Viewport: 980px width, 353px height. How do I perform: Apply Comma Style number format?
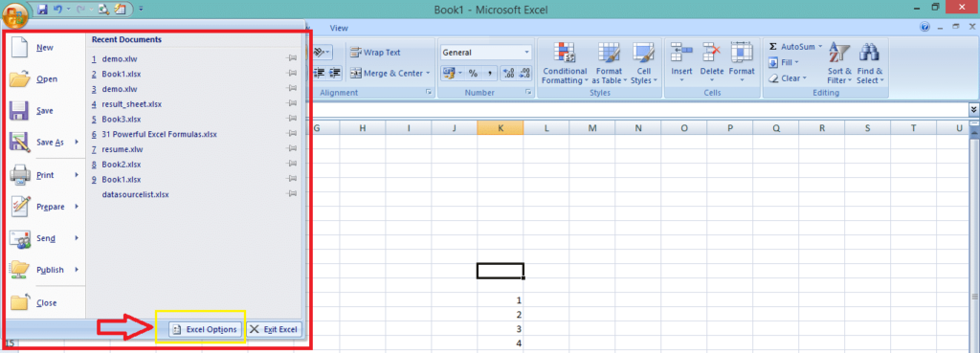click(490, 73)
